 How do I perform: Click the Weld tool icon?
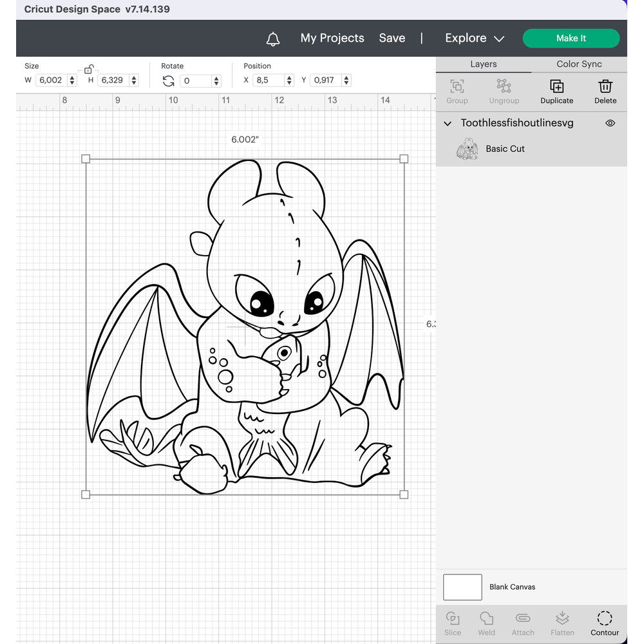486,619
